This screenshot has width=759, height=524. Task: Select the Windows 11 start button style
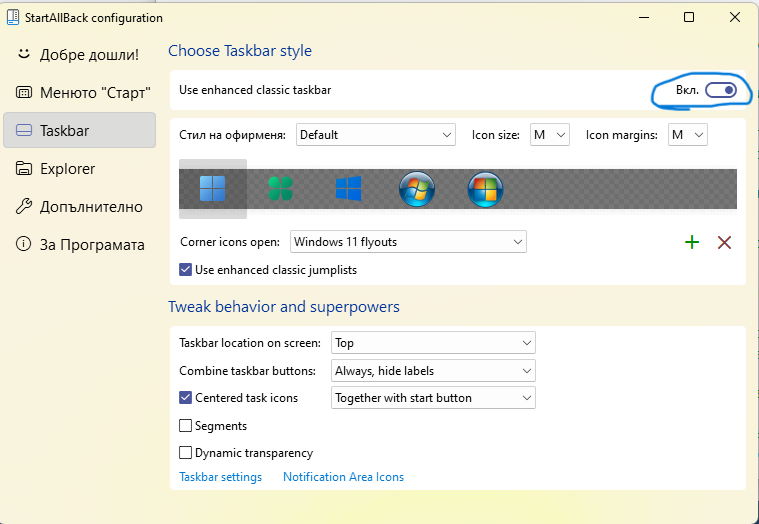[213, 189]
